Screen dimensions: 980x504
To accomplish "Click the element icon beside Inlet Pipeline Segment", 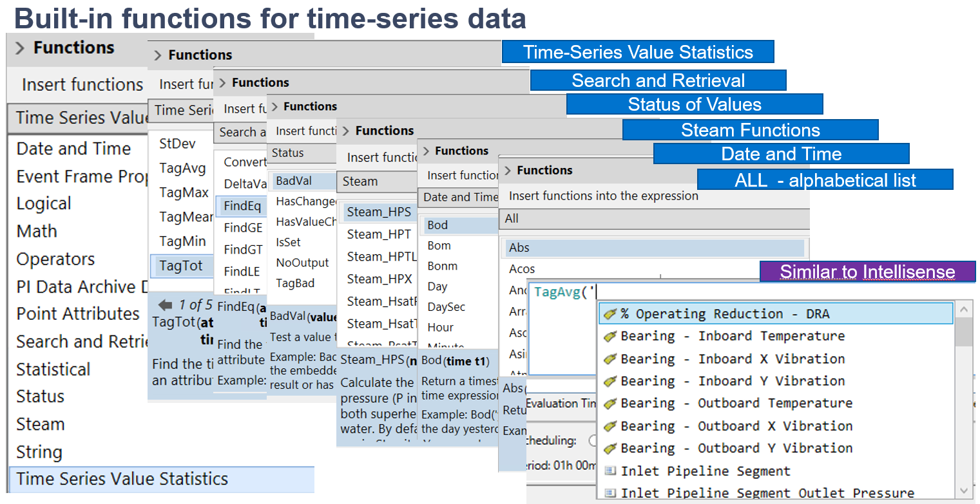I will (610, 471).
